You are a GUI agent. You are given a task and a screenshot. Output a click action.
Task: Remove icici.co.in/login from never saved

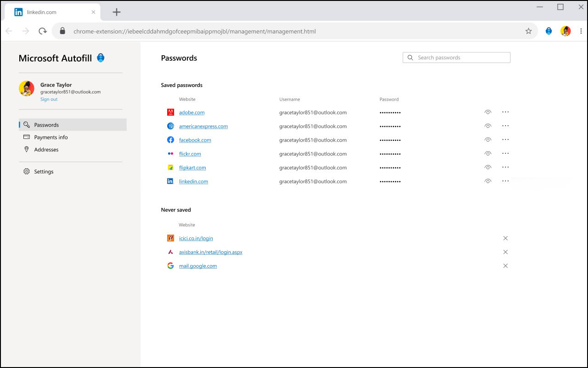coord(505,238)
